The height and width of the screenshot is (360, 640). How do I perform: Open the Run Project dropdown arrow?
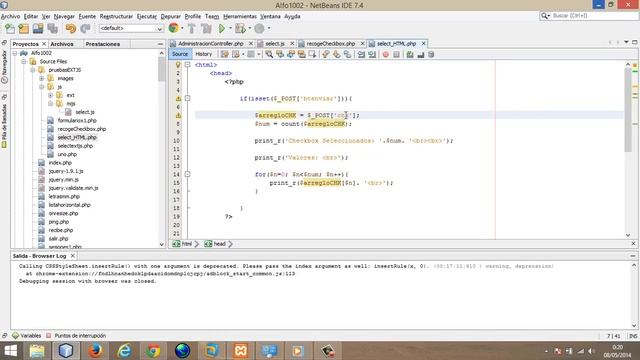[230, 28]
